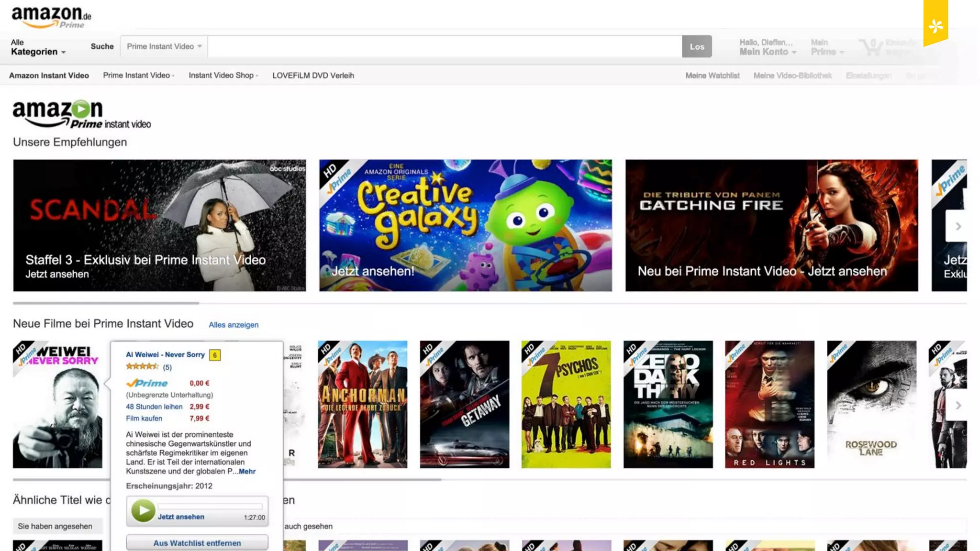The width and height of the screenshot is (980, 551).
Task: Select the LOVEFiLM DVD Verleih tab
Action: tap(313, 76)
